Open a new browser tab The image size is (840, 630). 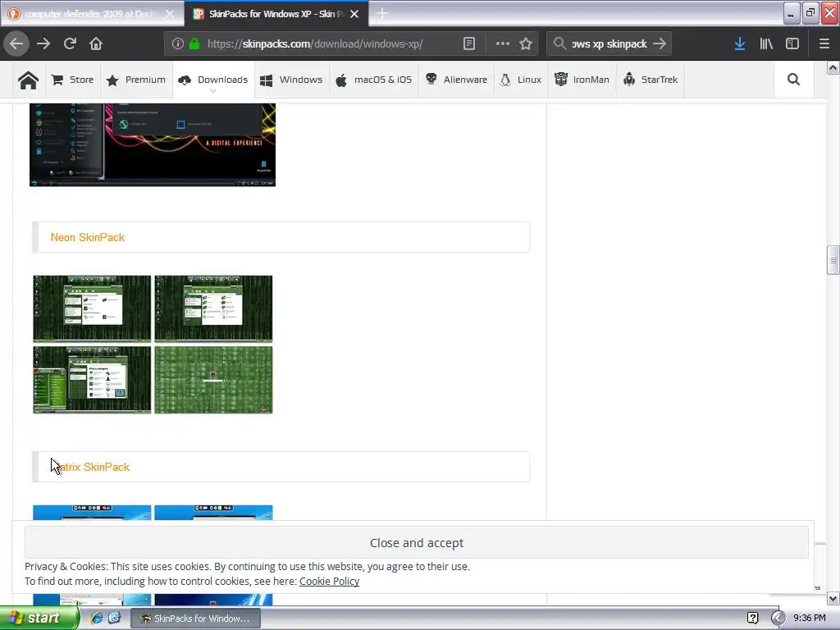(x=382, y=13)
